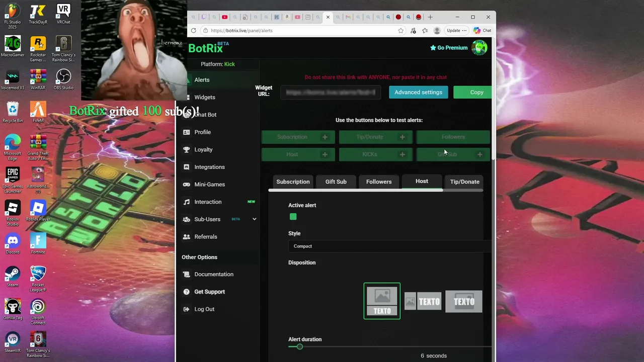
Task: Open Roblox Studio desktop icon
Action: tap(13, 213)
